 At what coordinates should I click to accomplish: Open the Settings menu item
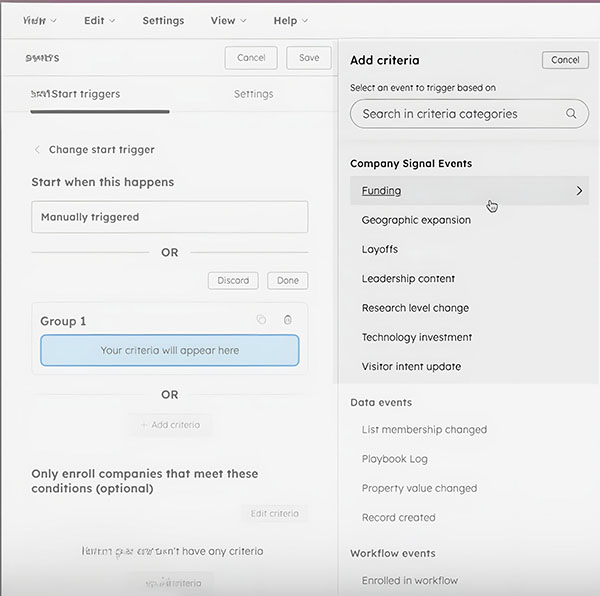pyautogui.click(x=163, y=20)
